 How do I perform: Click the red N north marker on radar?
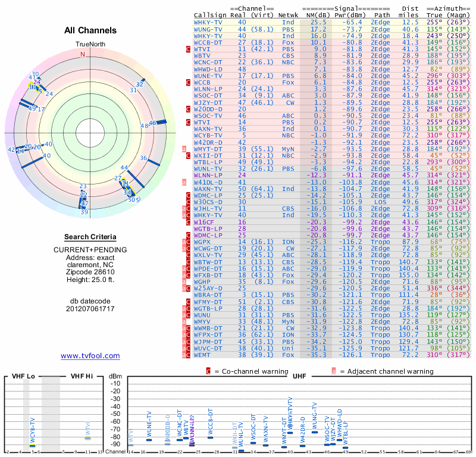tap(83, 54)
